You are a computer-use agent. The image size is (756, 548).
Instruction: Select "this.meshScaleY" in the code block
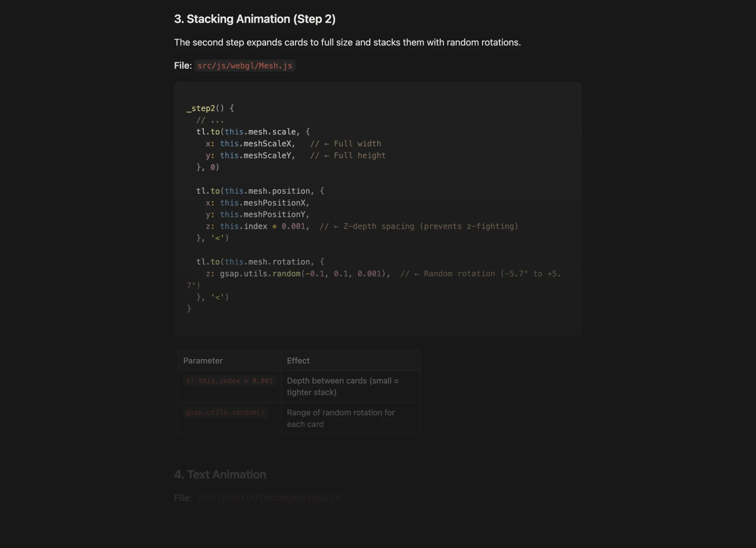pos(256,155)
